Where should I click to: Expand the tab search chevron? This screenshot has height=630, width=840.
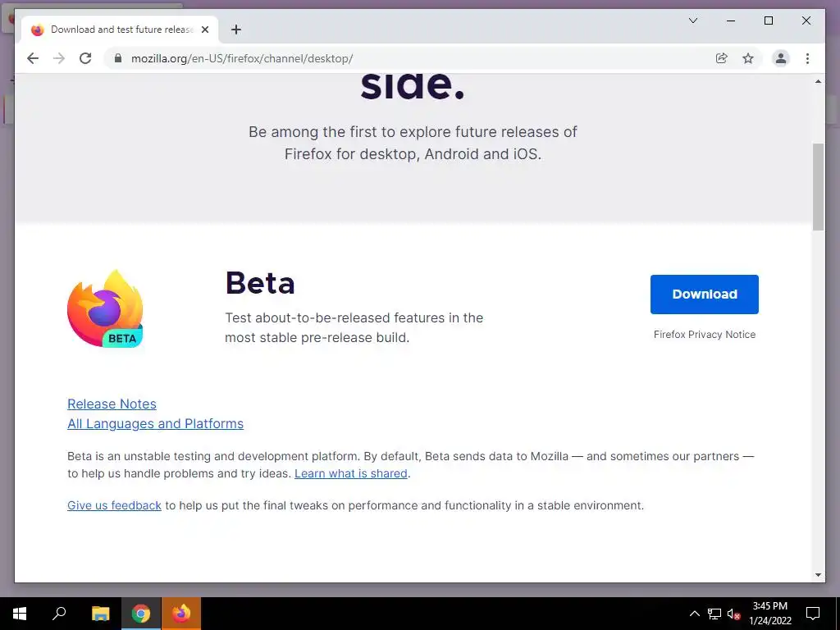coord(692,21)
